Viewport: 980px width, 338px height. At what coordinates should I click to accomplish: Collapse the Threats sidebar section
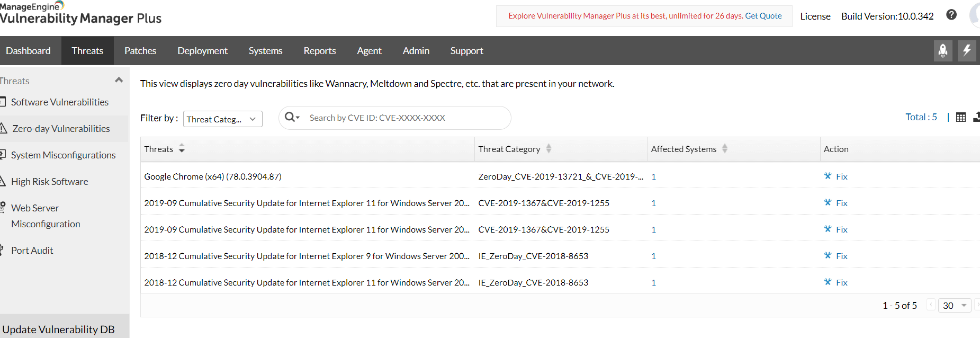[x=119, y=81]
